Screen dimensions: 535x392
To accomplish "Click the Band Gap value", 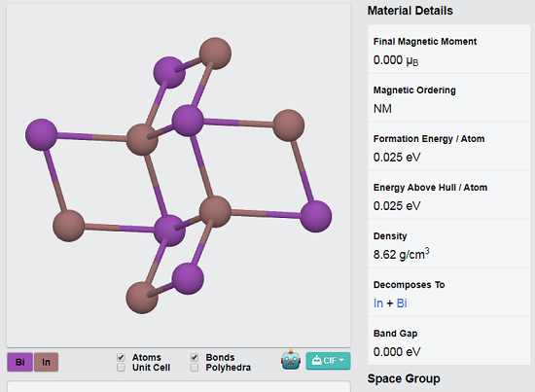I will [397, 352].
